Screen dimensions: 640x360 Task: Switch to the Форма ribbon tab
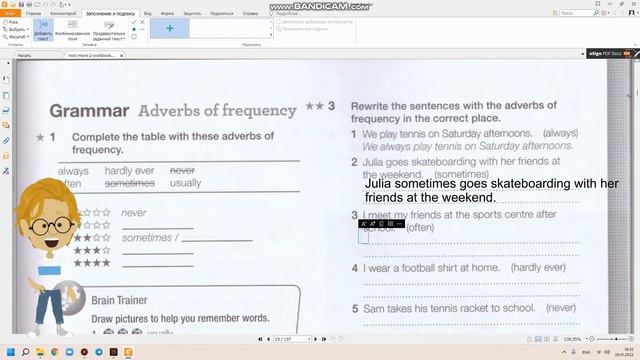[x=167, y=13]
